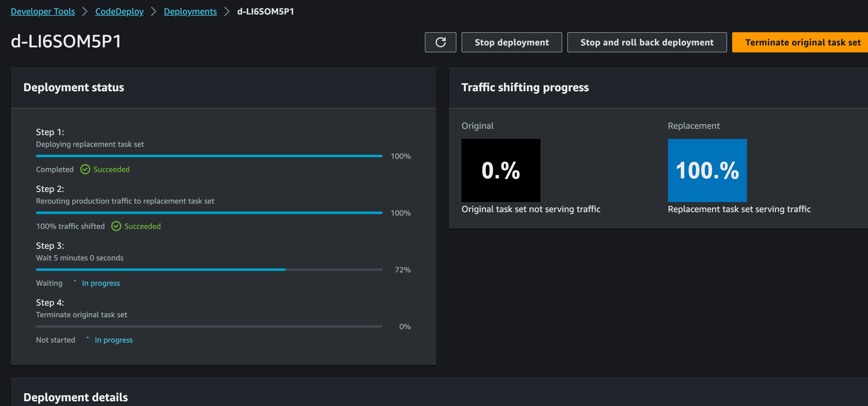
Task: Go to CodeDeploy breadcrumb link
Action: pyautogui.click(x=119, y=11)
